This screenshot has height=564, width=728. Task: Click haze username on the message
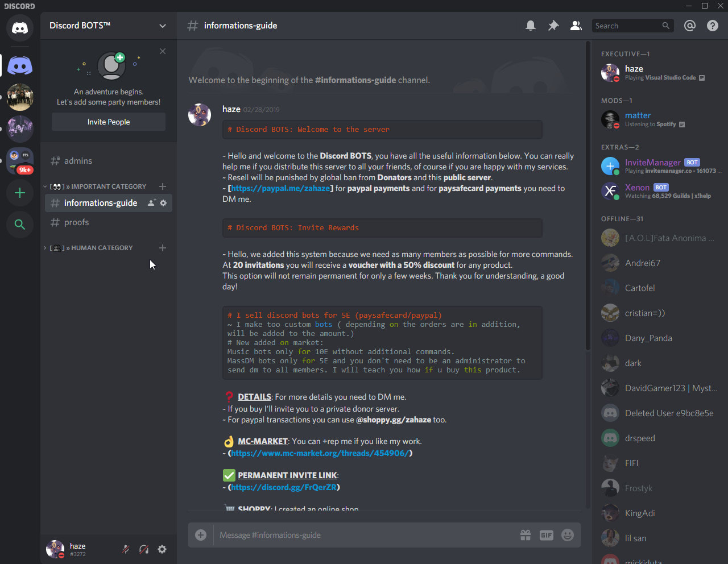point(231,109)
